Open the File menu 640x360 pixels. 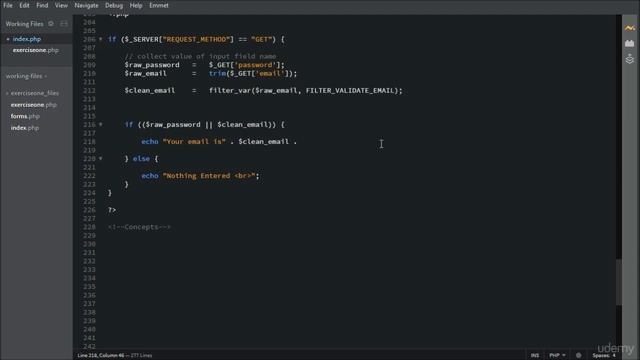pyautogui.click(x=8, y=5)
